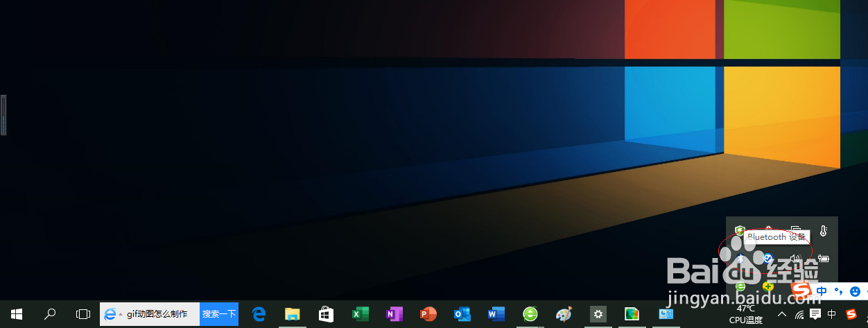
Task: Launch Outlook from the taskbar
Action: pos(462,314)
